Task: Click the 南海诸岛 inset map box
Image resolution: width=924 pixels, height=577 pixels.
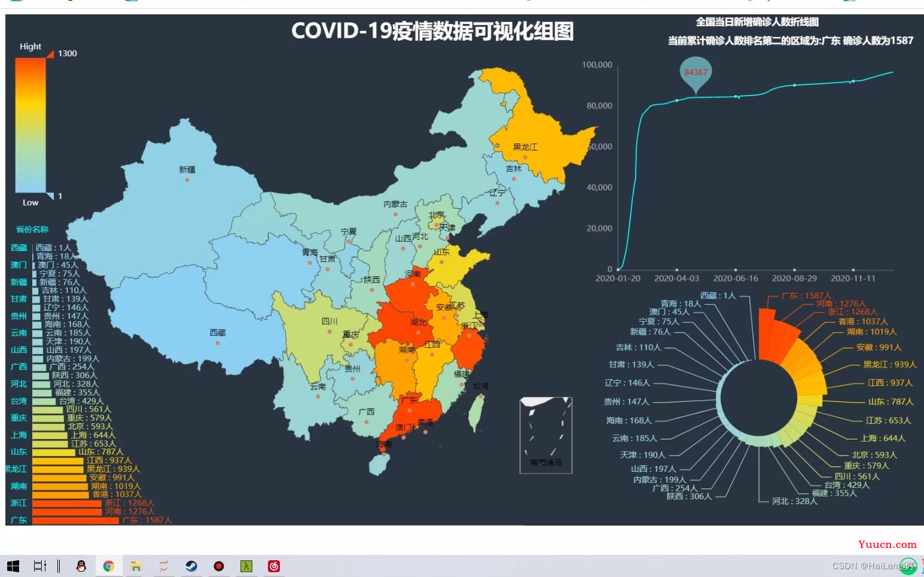Action: pos(546,435)
